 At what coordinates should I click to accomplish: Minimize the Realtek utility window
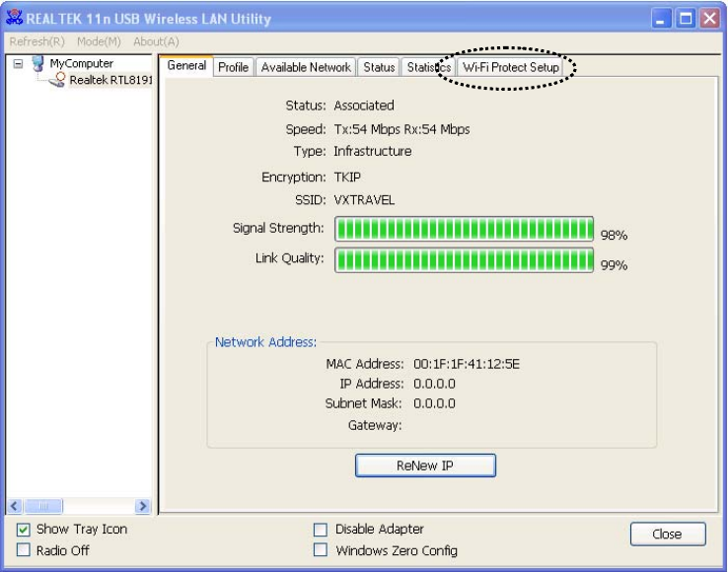pyautogui.click(x=661, y=19)
